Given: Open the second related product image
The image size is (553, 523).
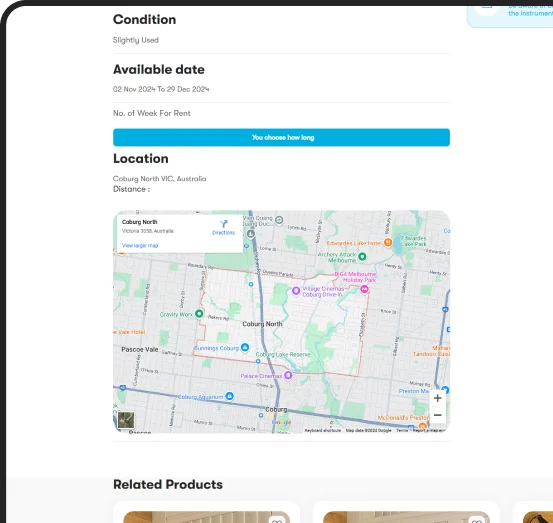Looking at the screenshot, I should click(x=406, y=517).
